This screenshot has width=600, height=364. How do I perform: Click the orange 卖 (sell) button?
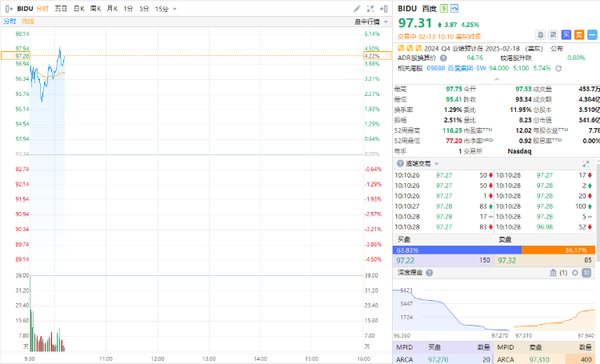[x=578, y=34]
